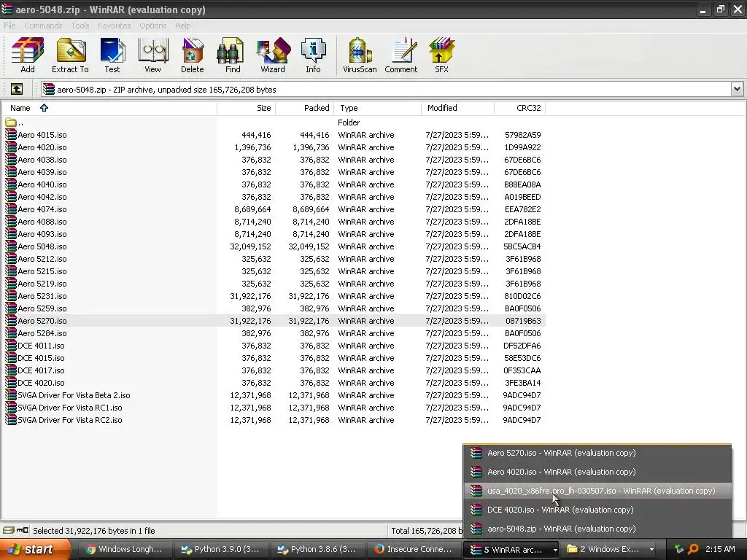Screen dimensions: 747x560
Task: Click the Delete toolbar icon
Action: click(x=193, y=55)
